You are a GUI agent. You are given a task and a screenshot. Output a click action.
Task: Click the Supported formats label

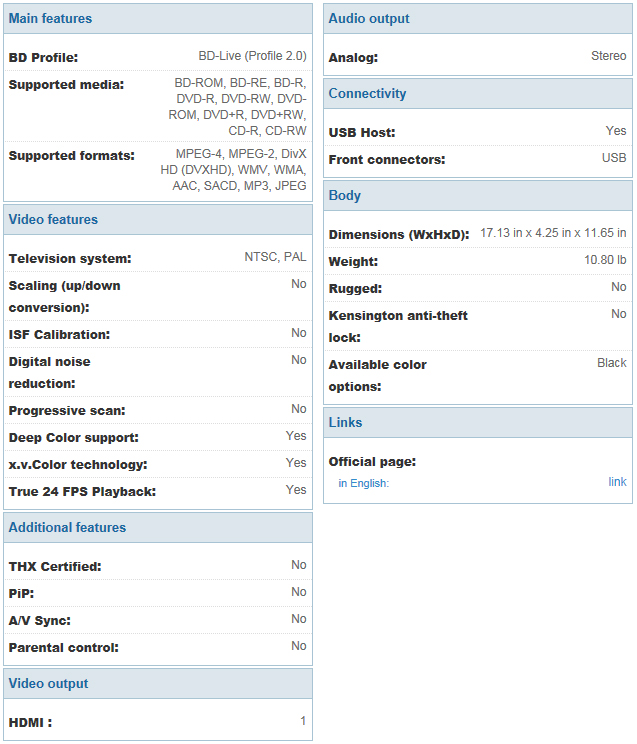point(72,156)
